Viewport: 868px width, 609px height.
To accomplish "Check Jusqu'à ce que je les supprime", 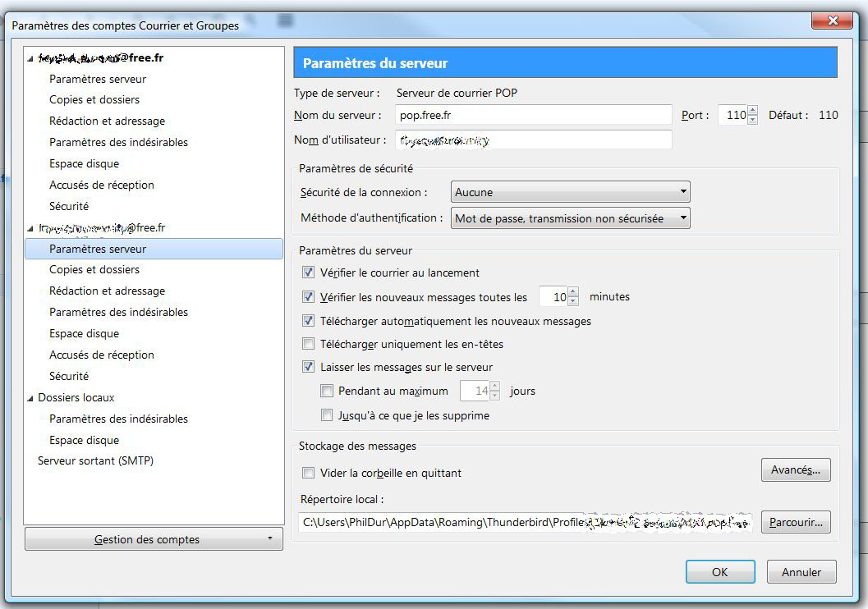I will (327, 414).
